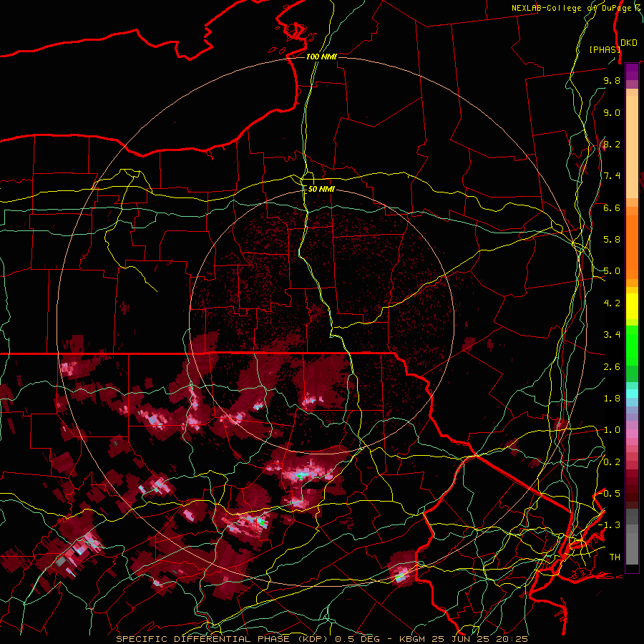Click the 8.2 scale value label
The height and width of the screenshot is (644, 644).
click(612, 144)
